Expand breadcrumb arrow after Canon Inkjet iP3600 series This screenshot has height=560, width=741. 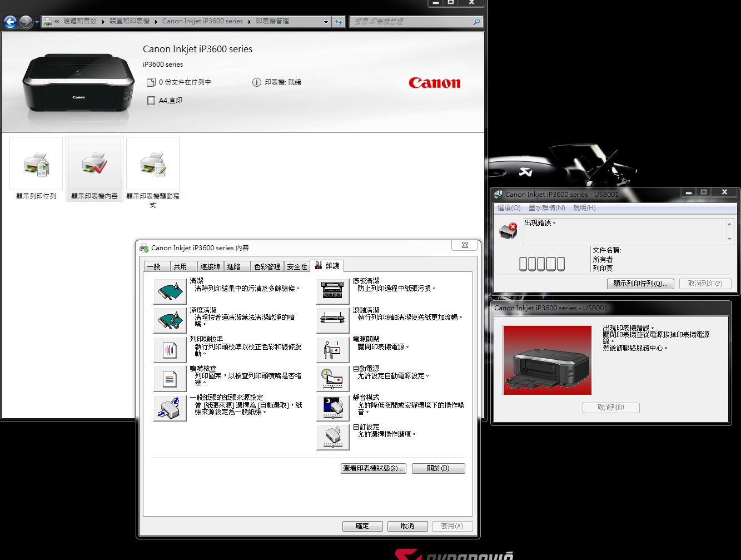point(250,21)
